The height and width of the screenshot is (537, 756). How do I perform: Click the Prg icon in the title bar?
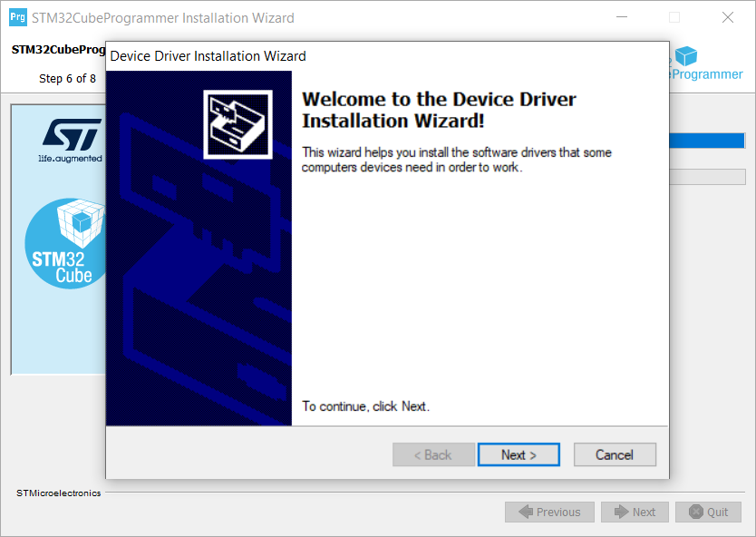(x=18, y=18)
